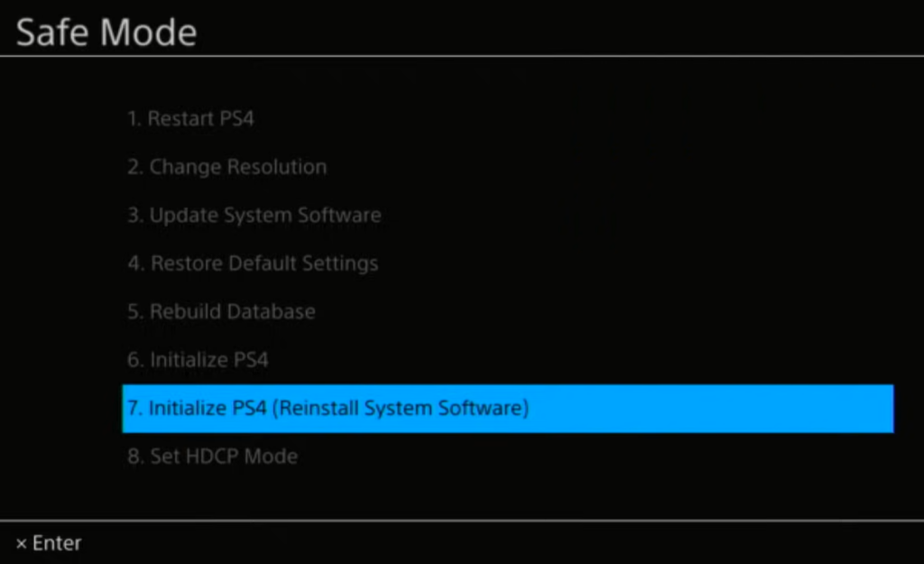Click the number 3 beside Update System Software

(133, 215)
